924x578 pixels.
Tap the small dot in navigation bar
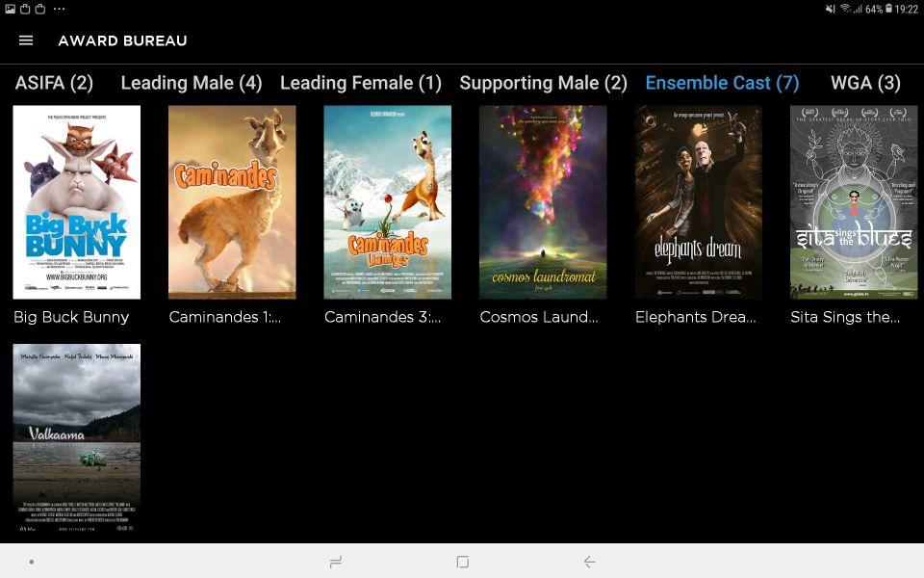point(31,562)
